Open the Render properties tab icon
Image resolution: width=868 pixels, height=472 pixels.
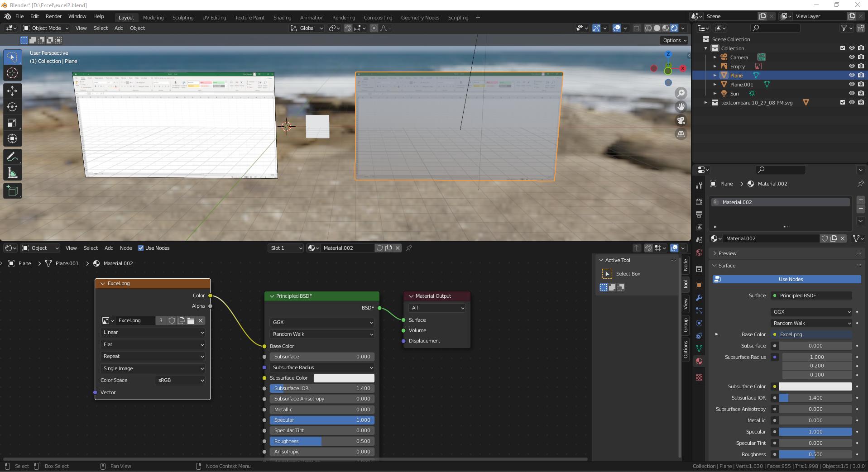[x=699, y=201]
